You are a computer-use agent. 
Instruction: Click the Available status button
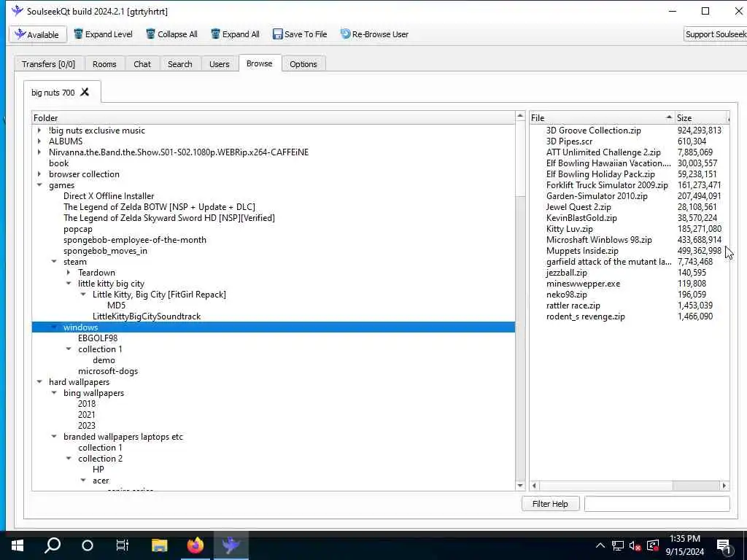[x=38, y=34]
